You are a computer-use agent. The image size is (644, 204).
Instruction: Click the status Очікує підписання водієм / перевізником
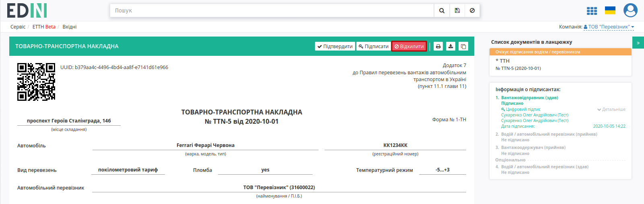point(560,52)
